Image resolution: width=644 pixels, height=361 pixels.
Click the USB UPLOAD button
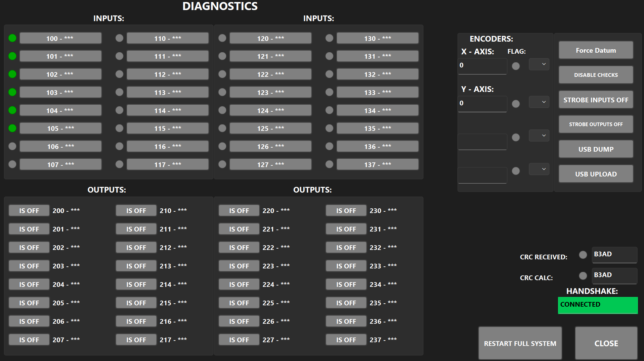coord(596,174)
